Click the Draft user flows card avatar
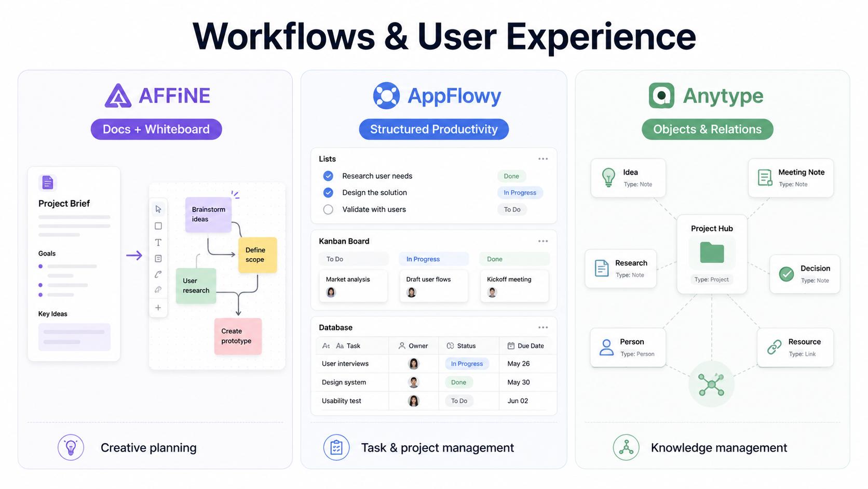The width and height of the screenshot is (868, 489). tap(411, 293)
